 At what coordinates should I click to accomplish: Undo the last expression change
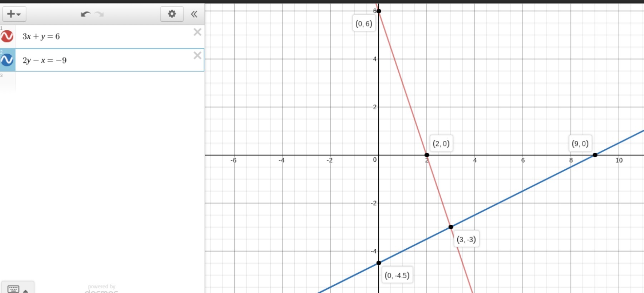(85, 14)
